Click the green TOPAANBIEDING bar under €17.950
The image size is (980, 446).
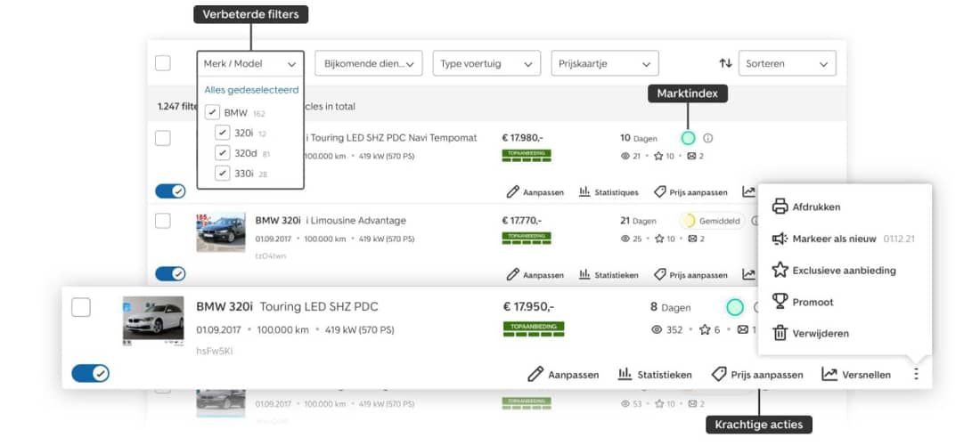pyautogui.click(x=533, y=329)
